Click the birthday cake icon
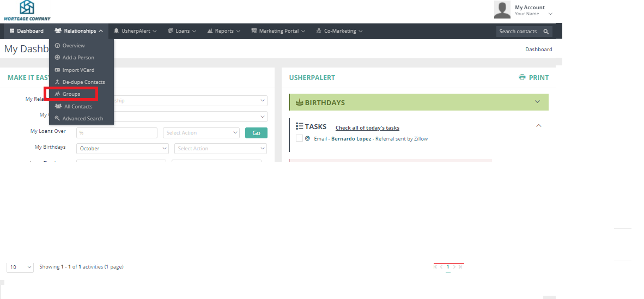The image size is (644, 299). click(x=299, y=102)
